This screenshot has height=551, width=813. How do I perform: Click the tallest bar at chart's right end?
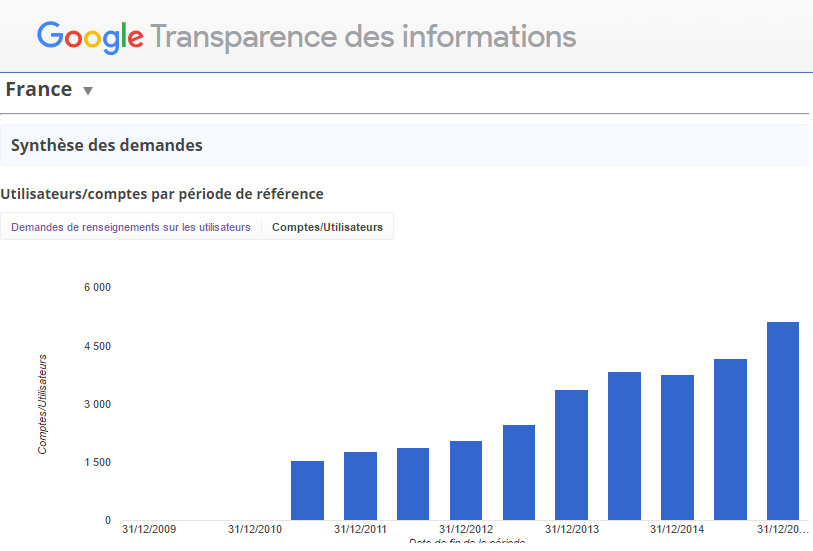coord(783,421)
